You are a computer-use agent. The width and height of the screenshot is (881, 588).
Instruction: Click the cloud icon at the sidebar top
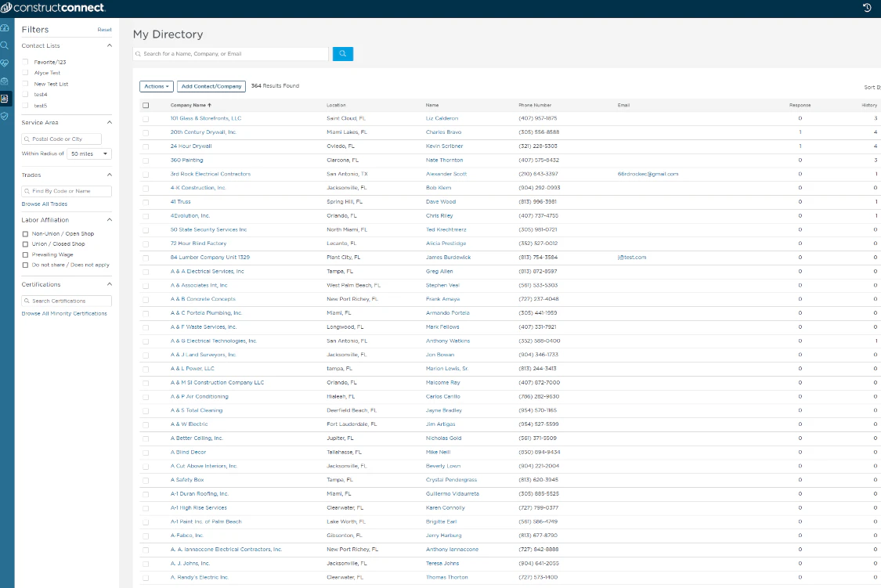(6, 27)
